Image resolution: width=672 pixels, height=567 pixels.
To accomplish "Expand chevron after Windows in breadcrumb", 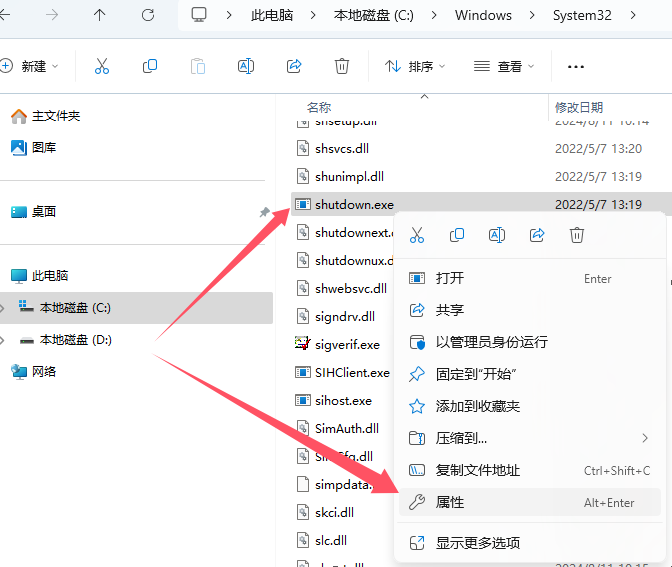I will point(532,15).
